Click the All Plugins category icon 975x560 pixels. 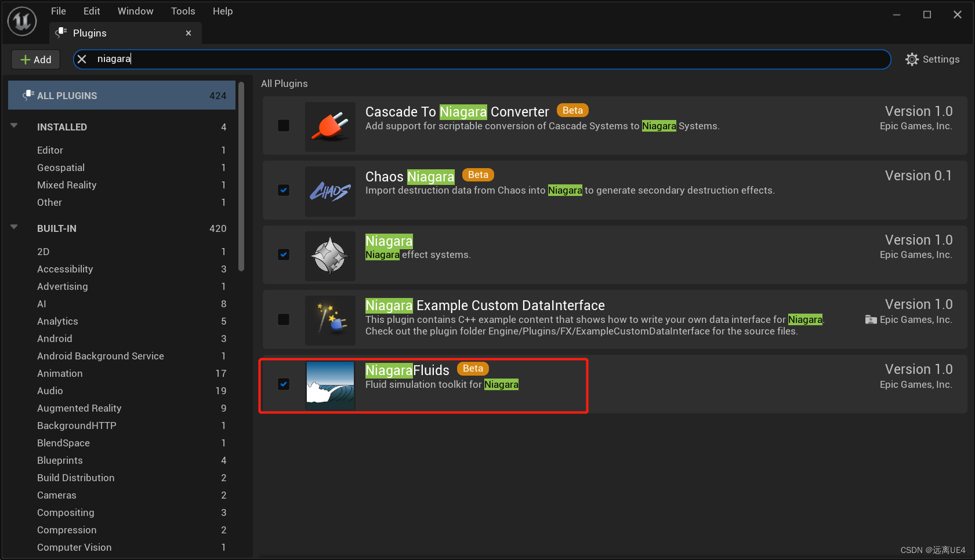(28, 96)
